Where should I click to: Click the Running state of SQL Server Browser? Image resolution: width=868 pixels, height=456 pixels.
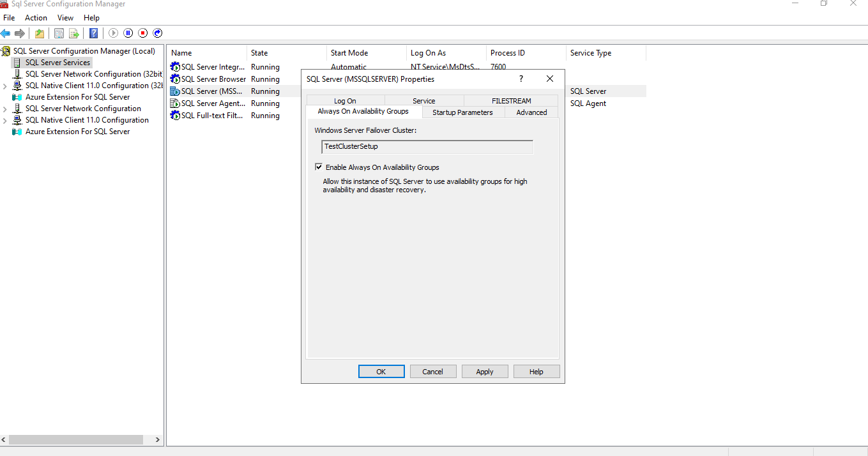click(x=265, y=79)
